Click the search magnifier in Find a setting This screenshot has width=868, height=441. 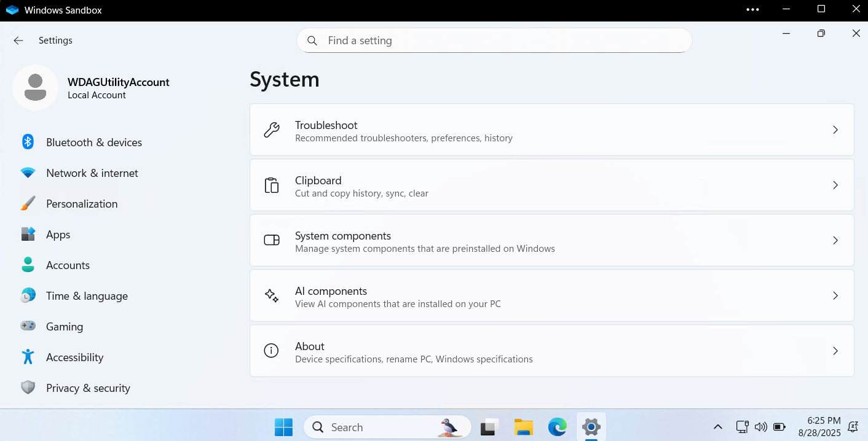pyautogui.click(x=312, y=41)
